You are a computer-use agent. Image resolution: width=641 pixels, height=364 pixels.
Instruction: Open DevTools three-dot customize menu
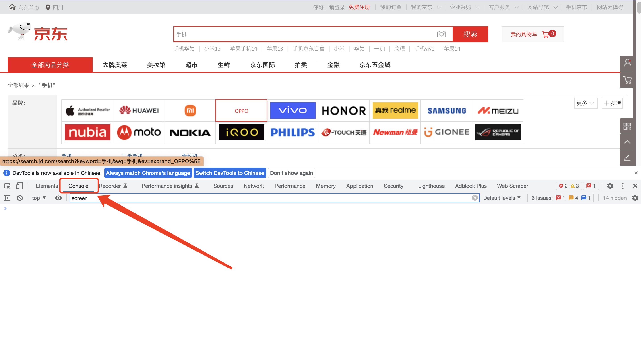[623, 186]
